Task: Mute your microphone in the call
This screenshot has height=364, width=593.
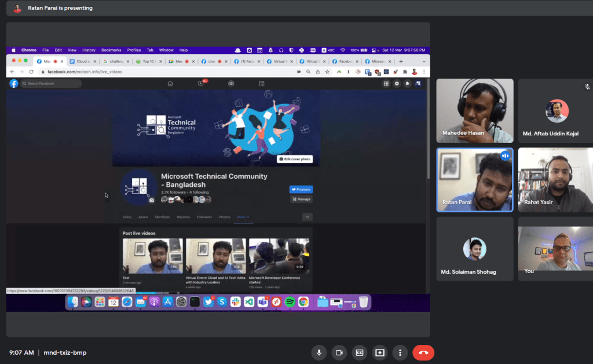Action: [x=319, y=352]
